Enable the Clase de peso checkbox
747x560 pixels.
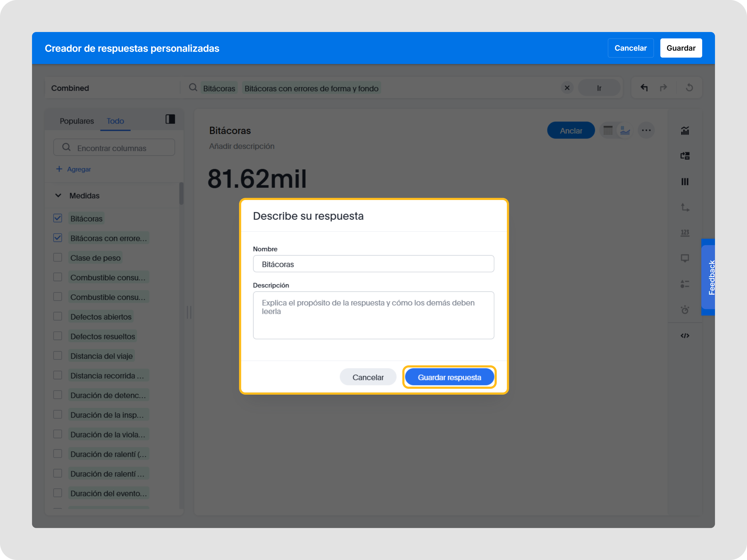click(x=57, y=257)
